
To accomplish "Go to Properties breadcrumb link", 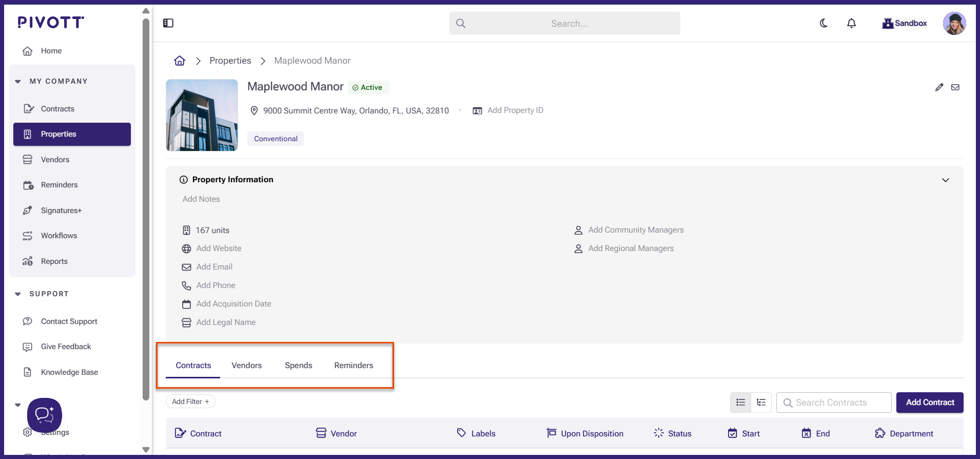I will pos(230,61).
